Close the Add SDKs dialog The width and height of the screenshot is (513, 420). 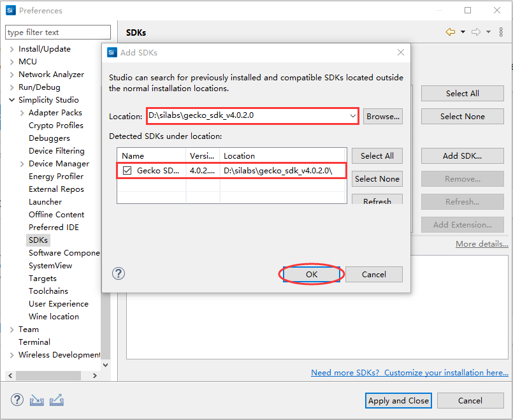tap(401, 52)
